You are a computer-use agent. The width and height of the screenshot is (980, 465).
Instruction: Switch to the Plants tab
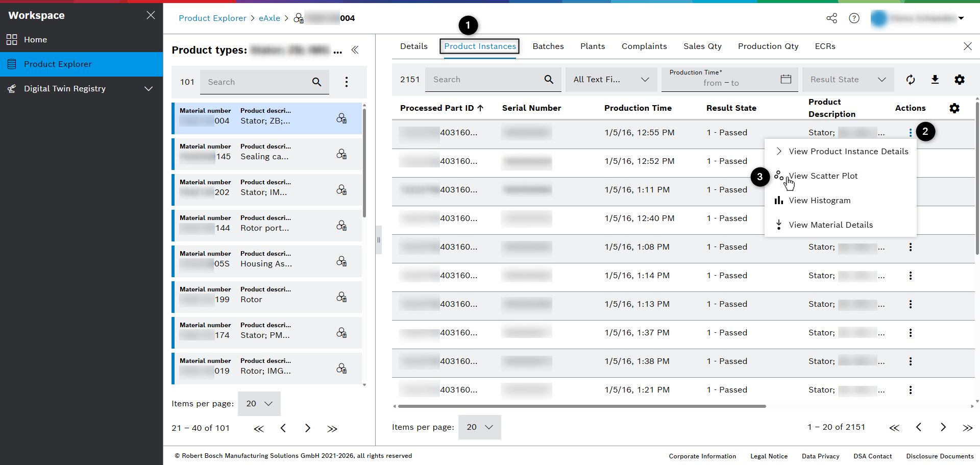(593, 46)
